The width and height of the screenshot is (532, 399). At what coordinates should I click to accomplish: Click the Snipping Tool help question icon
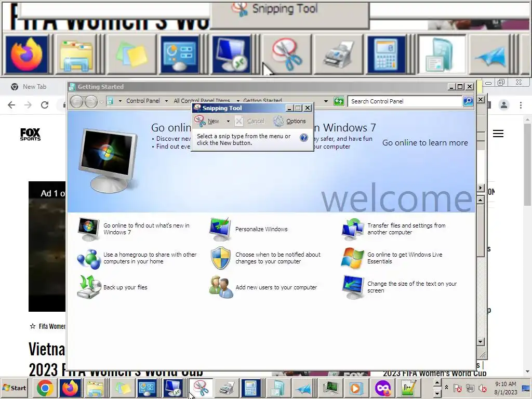pos(303,138)
